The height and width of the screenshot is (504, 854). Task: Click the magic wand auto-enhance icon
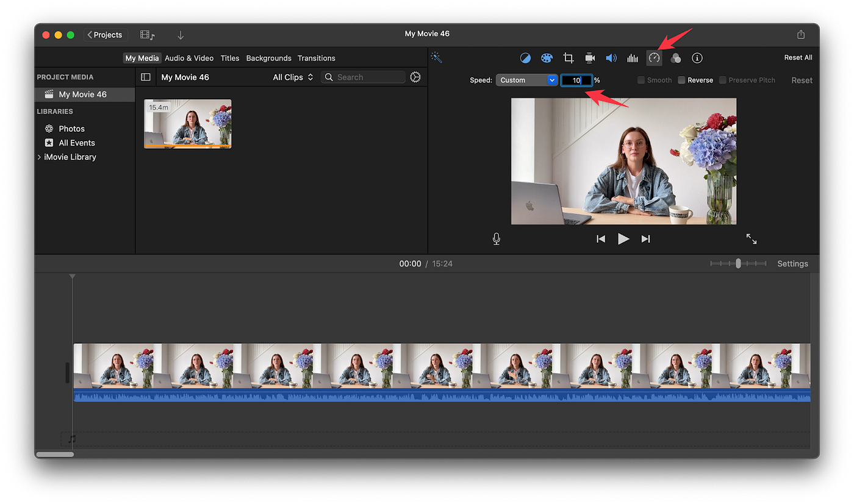click(436, 57)
